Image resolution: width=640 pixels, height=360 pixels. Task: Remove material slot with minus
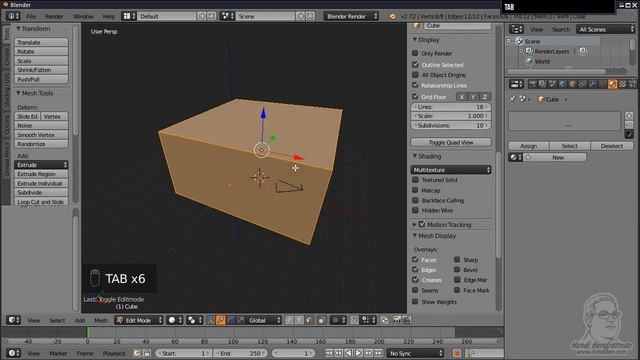point(629,124)
